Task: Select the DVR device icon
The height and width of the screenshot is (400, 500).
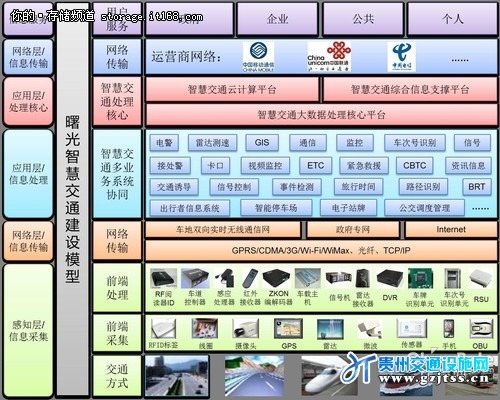Action: click(x=390, y=279)
